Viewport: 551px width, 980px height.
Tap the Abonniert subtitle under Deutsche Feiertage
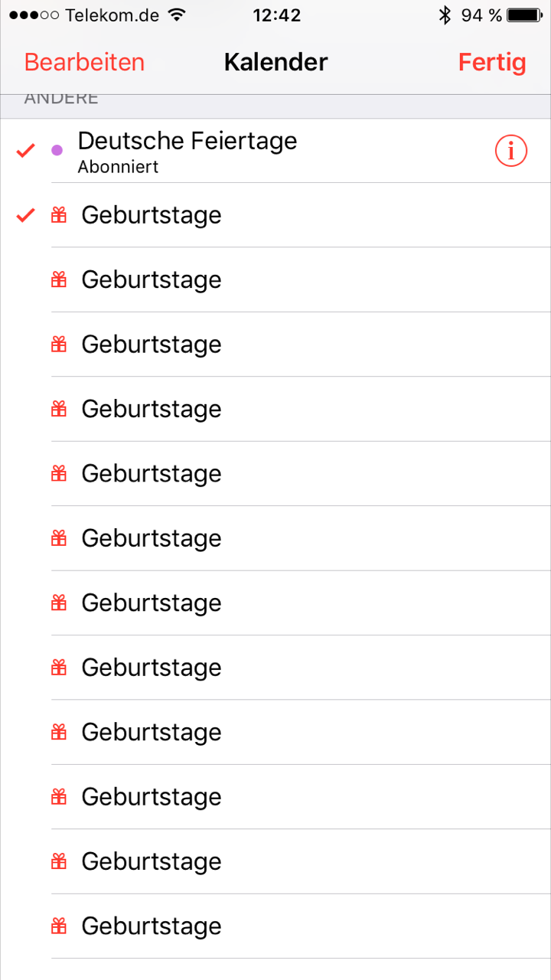[x=118, y=167]
